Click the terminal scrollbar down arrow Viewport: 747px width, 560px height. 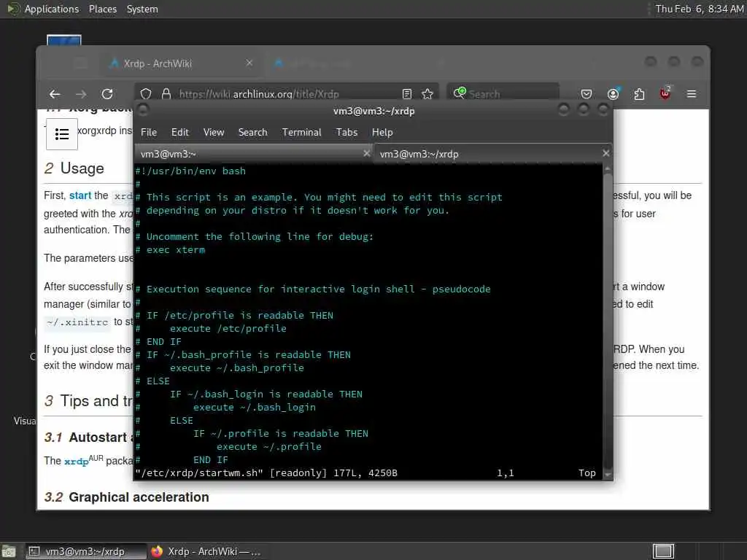(x=608, y=475)
